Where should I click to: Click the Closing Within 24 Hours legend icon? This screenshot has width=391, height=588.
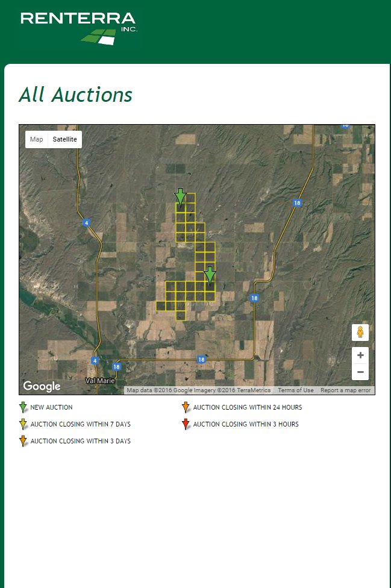(x=186, y=407)
